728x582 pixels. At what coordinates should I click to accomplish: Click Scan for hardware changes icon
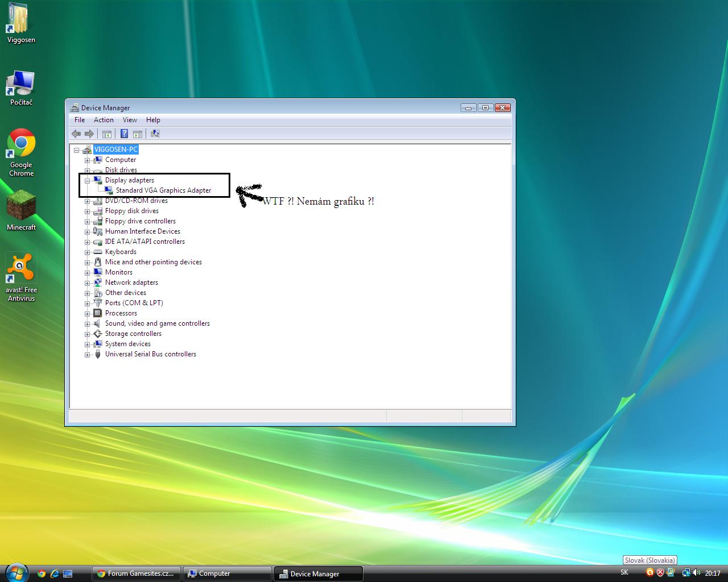pyautogui.click(x=155, y=134)
